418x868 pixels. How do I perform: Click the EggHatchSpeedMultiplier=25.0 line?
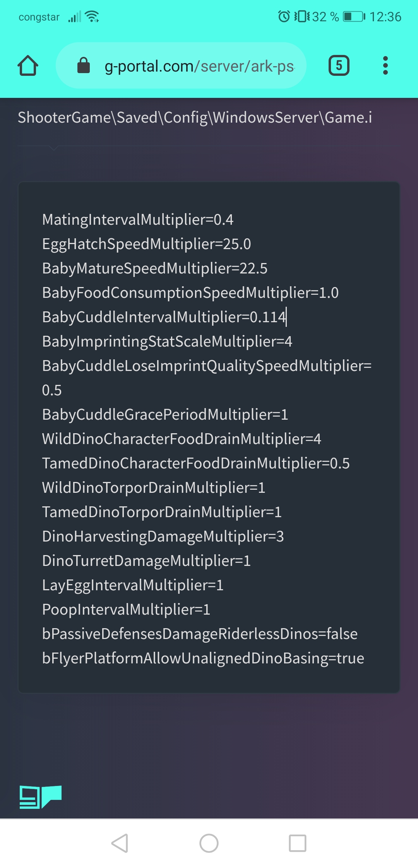147,244
